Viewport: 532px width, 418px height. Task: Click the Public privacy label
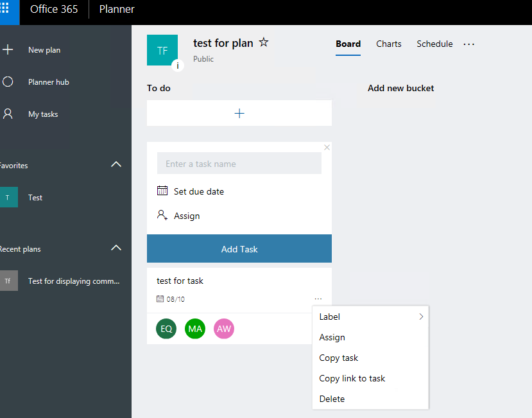pyautogui.click(x=203, y=59)
